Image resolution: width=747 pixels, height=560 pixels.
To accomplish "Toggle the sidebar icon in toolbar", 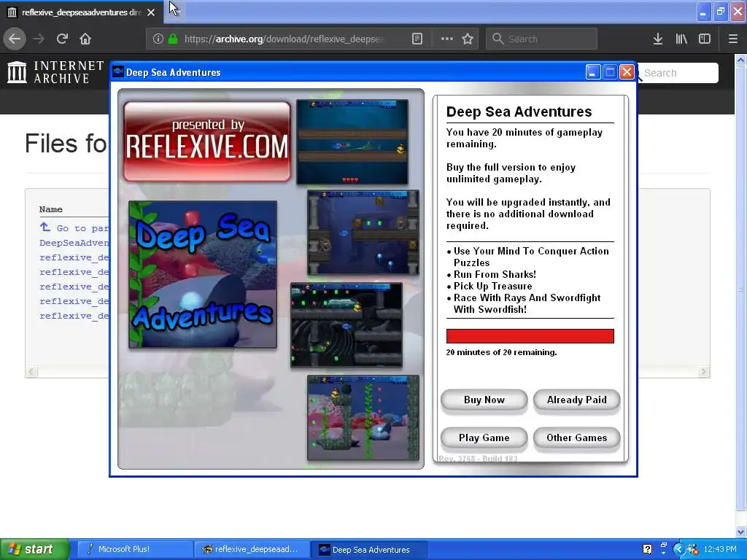I will coord(705,39).
